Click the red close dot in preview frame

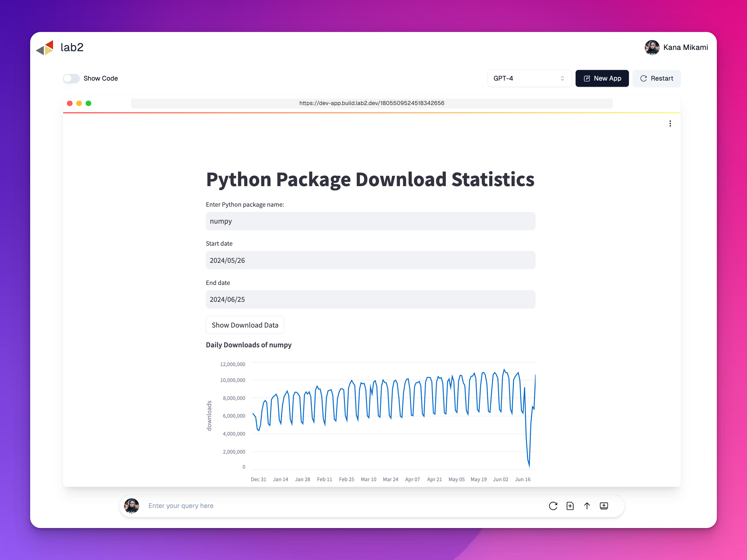tap(70, 103)
